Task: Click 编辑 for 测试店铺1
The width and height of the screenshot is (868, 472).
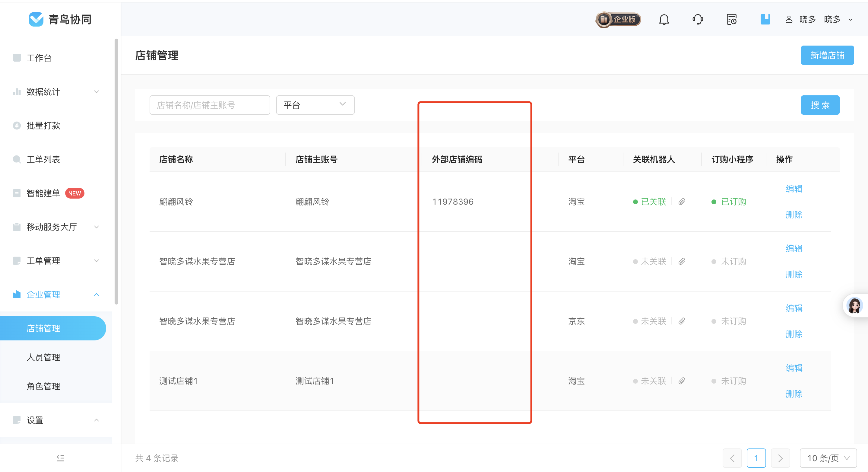Action: tap(794, 368)
